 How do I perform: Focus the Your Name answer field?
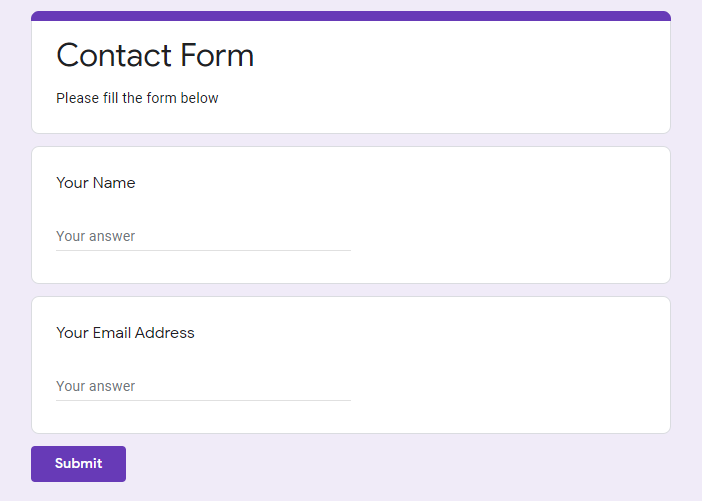pyautogui.click(x=203, y=237)
